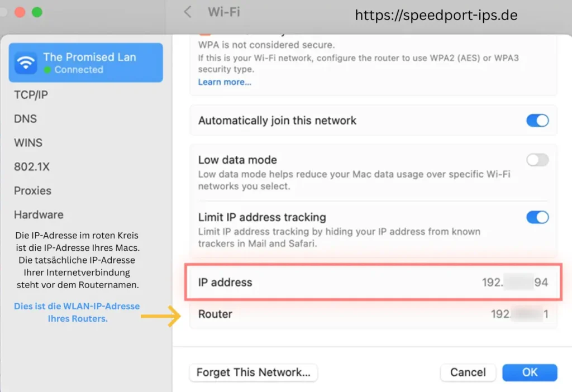Click the Cancel button

468,372
